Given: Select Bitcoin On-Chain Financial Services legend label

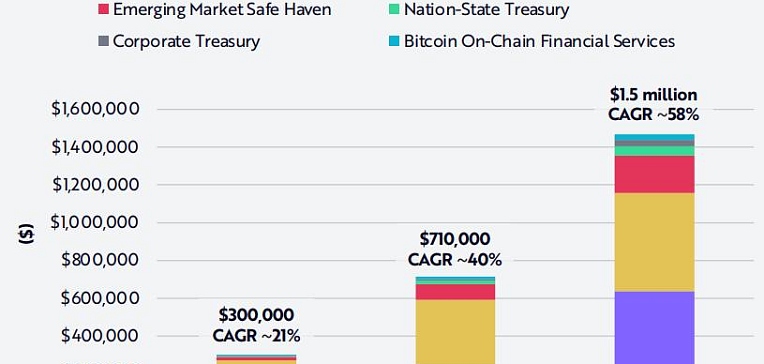Looking at the screenshot, I should pyautogui.click(x=539, y=41).
